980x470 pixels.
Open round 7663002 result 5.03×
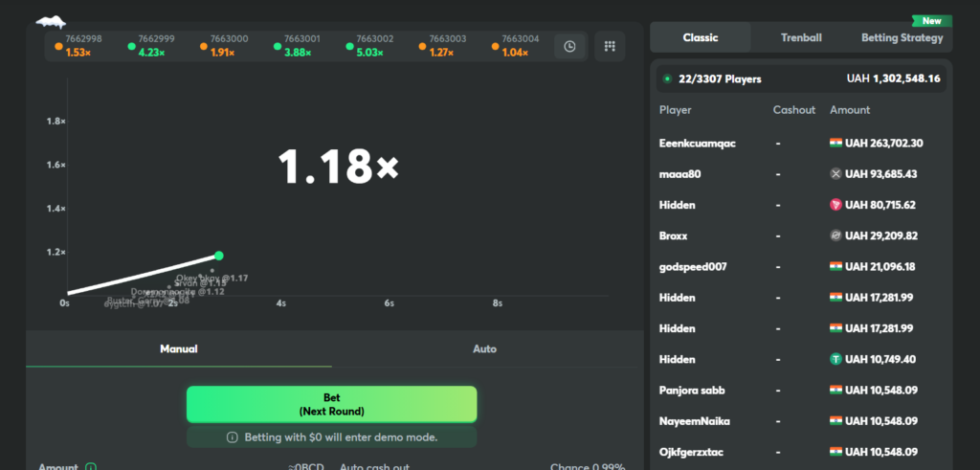pyautogui.click(x=368, y=46)
